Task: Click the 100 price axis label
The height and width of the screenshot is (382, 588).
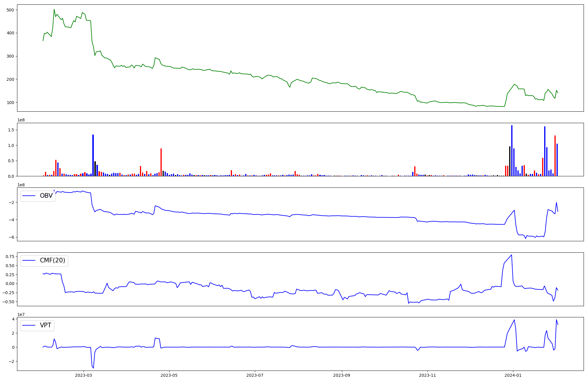Action: (x=11, y=103)
